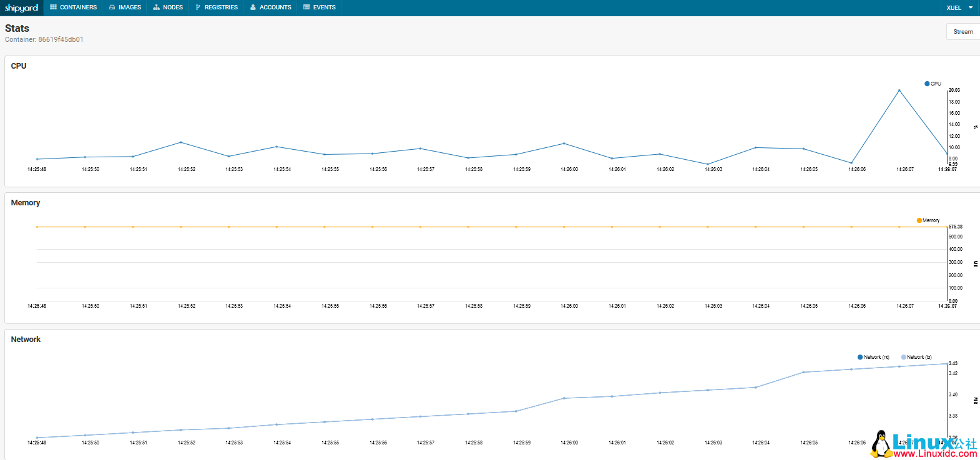Click the Accounts user icon
Image resolution: width=980 pixels, height=460 pixels.
click(253, 7)
